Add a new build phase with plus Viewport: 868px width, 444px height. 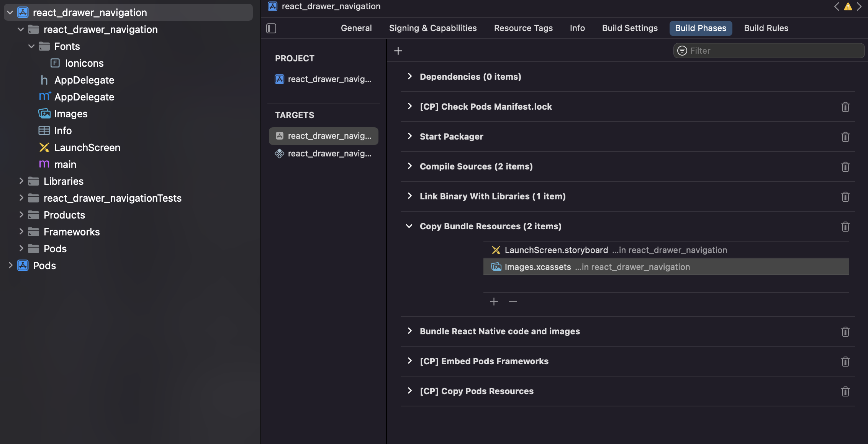click(x=398, y=51)
